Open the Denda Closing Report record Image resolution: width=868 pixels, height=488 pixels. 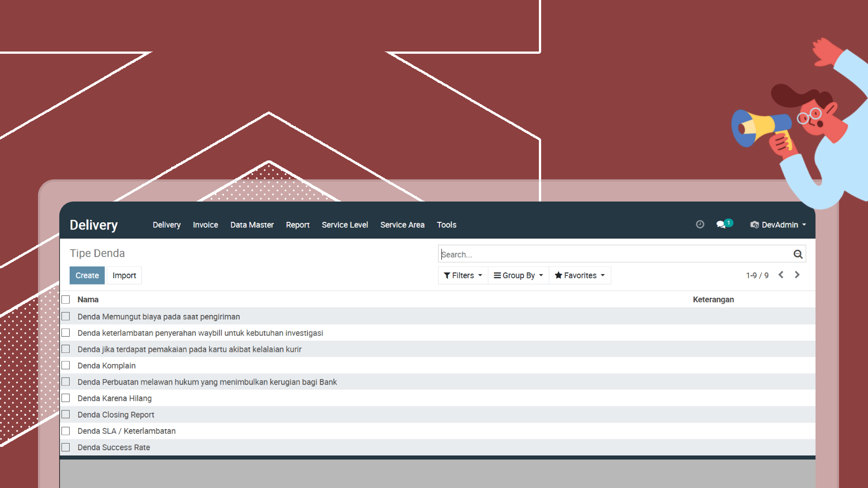pos(116,415)
